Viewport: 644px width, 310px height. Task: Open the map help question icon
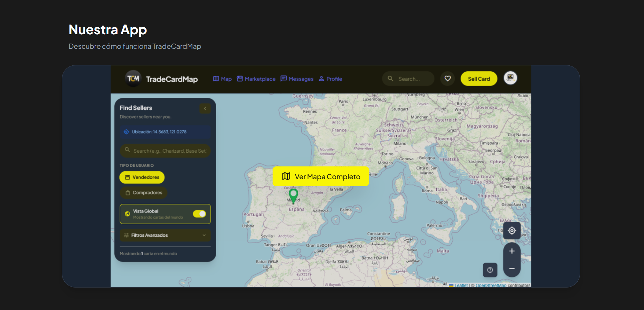(490, 270)
